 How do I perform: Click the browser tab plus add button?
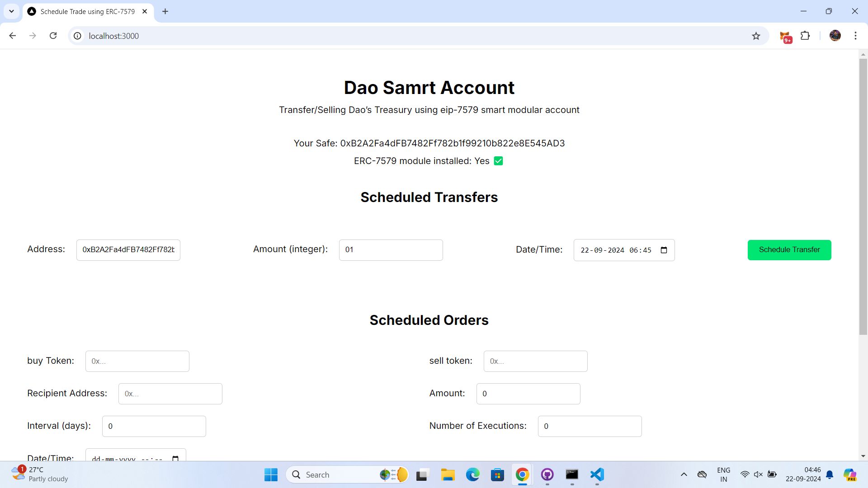pyautogui.click(x=165, y=11)
